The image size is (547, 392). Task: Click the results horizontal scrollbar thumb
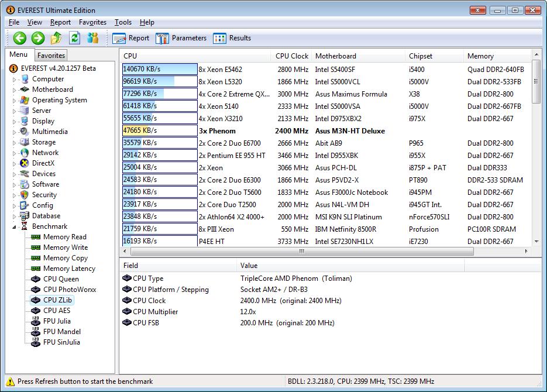point(302,251)
